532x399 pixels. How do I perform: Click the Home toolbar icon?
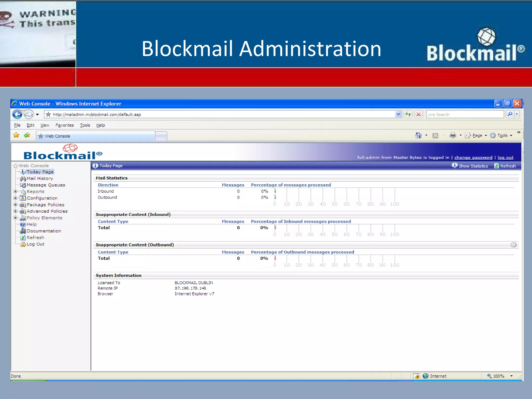418,135
